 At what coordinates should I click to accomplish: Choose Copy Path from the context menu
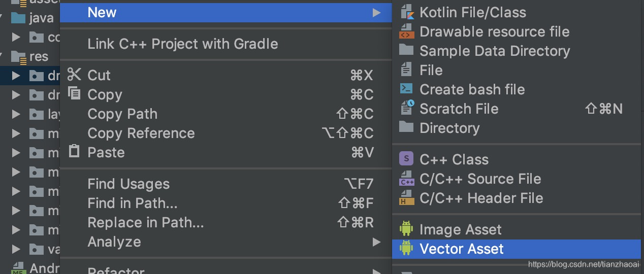tap(122, 114)
